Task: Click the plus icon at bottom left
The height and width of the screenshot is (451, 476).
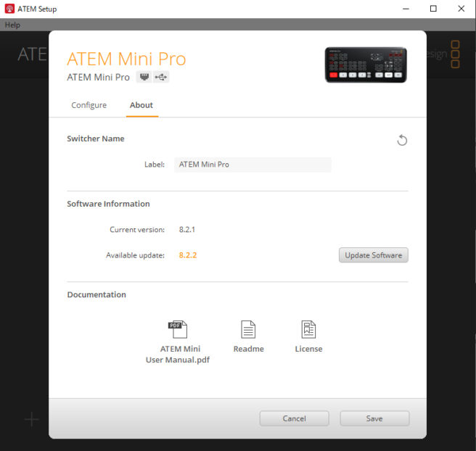Action: coord(32,419)
